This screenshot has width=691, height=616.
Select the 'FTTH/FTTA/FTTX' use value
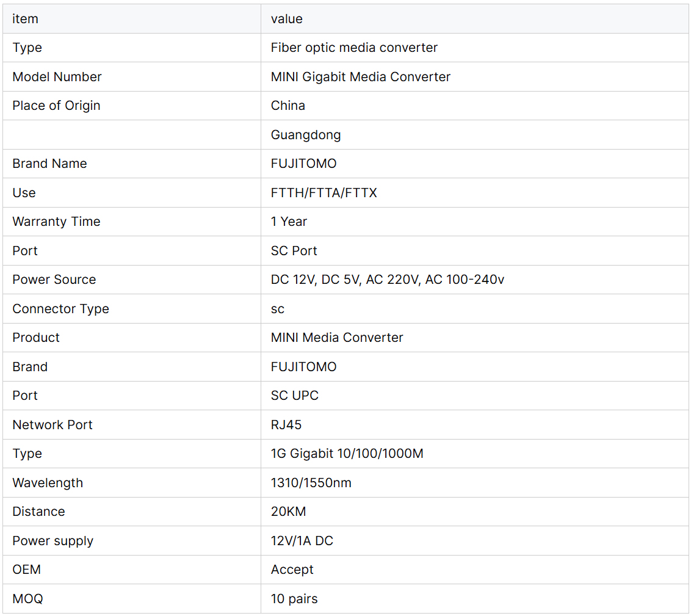click(x=324, y=193)
